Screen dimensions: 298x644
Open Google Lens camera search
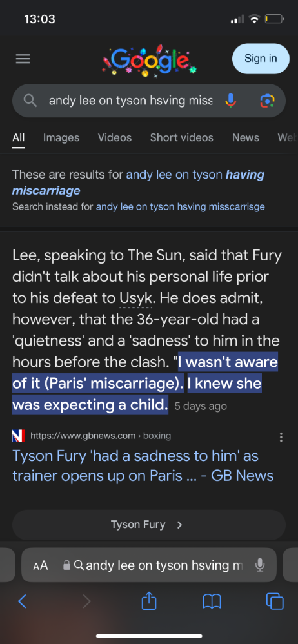click(267, 101)
